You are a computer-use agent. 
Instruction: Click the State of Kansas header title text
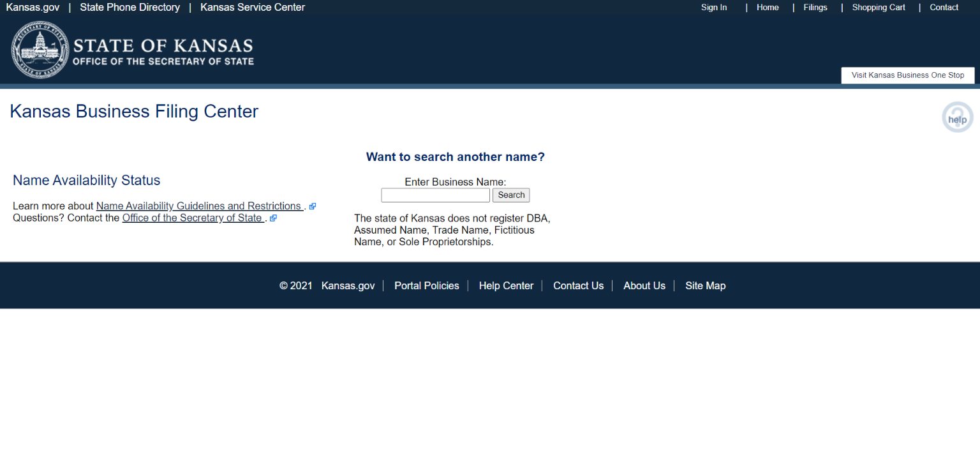pyautogui.click(x=163, y=46)
